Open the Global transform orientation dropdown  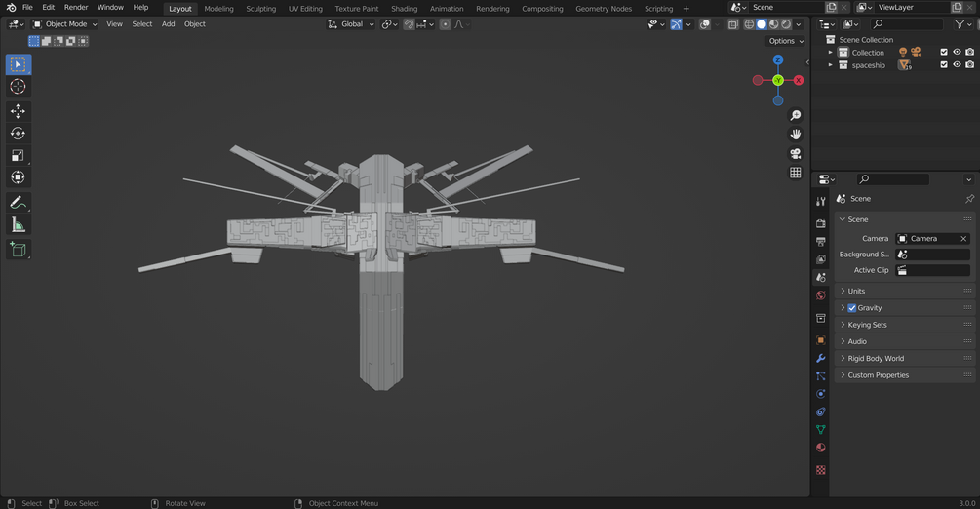351,24
